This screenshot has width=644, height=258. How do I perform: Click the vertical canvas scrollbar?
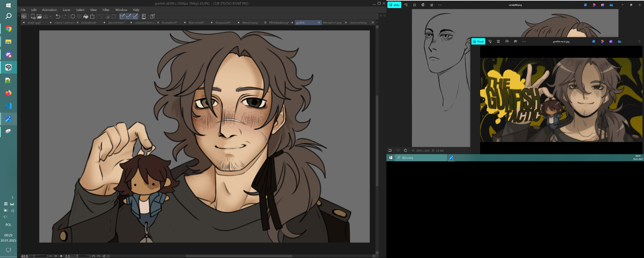click(377, 141)
